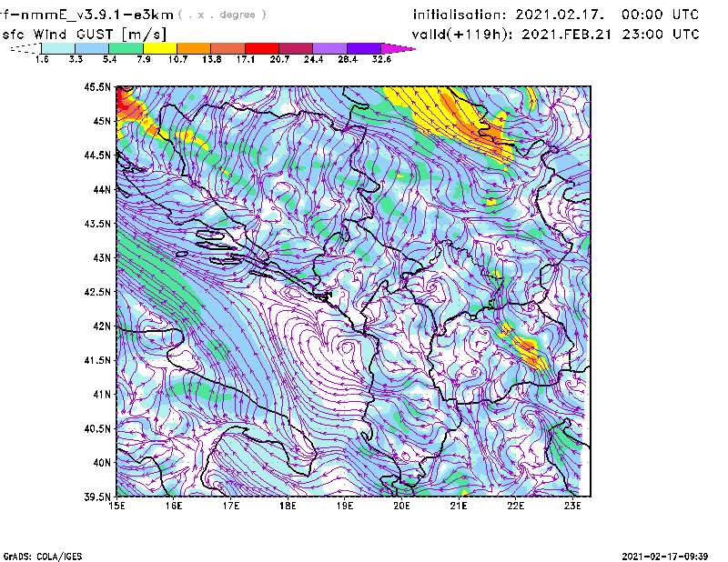
Task: Click the 'GrADS: COLA/IGES' credit text
Action: [x=43, y=557]
